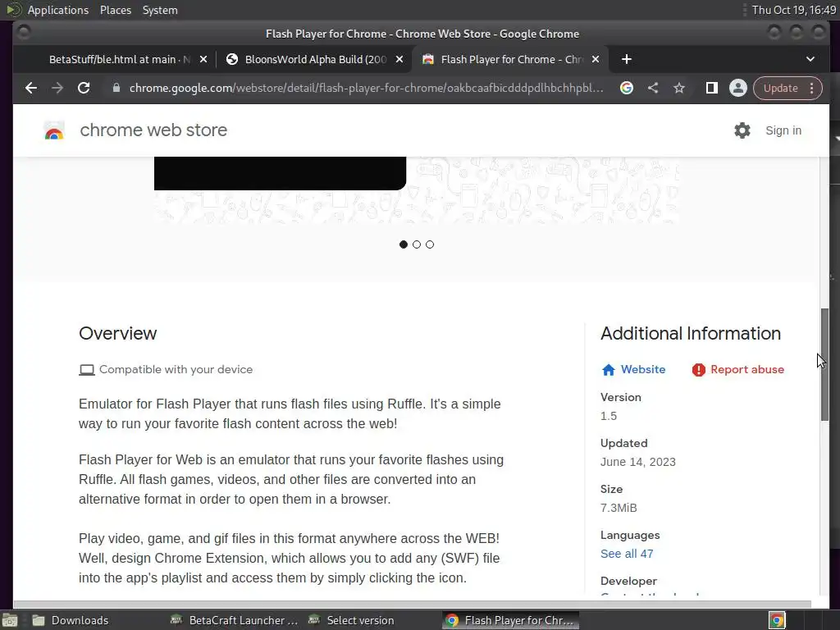The image size is (840, 630).
Task: Click the Website house icon
Action: [608, 370]
